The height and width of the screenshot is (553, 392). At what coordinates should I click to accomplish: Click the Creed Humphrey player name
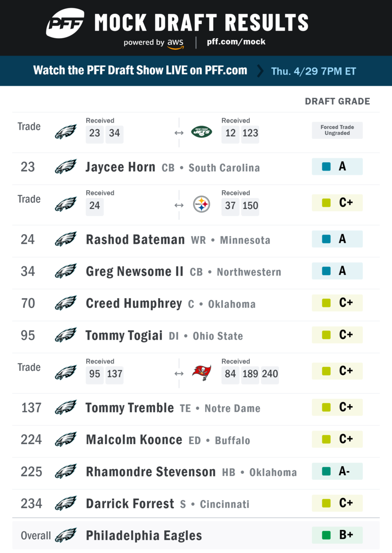(x=134, y=304)
